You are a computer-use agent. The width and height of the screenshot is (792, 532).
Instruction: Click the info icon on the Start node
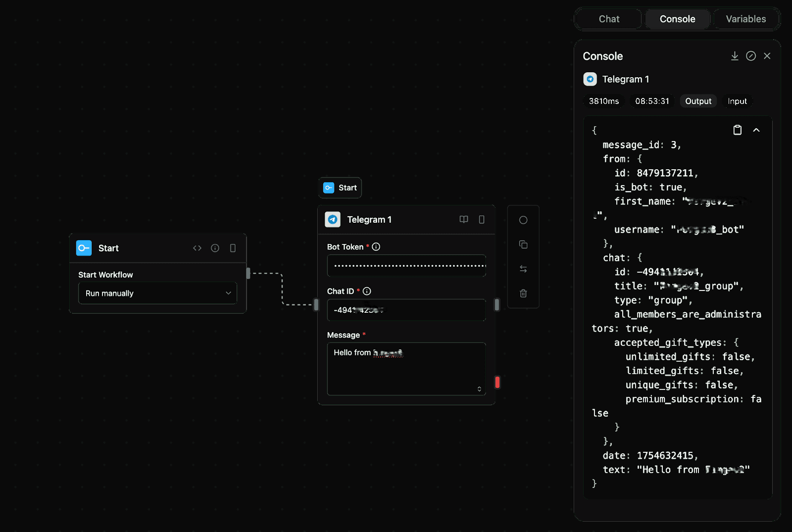click(215, 248)
